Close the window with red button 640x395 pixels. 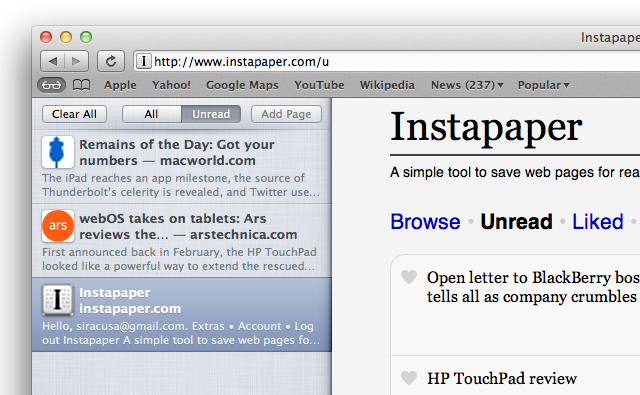[x=46, y=37]
